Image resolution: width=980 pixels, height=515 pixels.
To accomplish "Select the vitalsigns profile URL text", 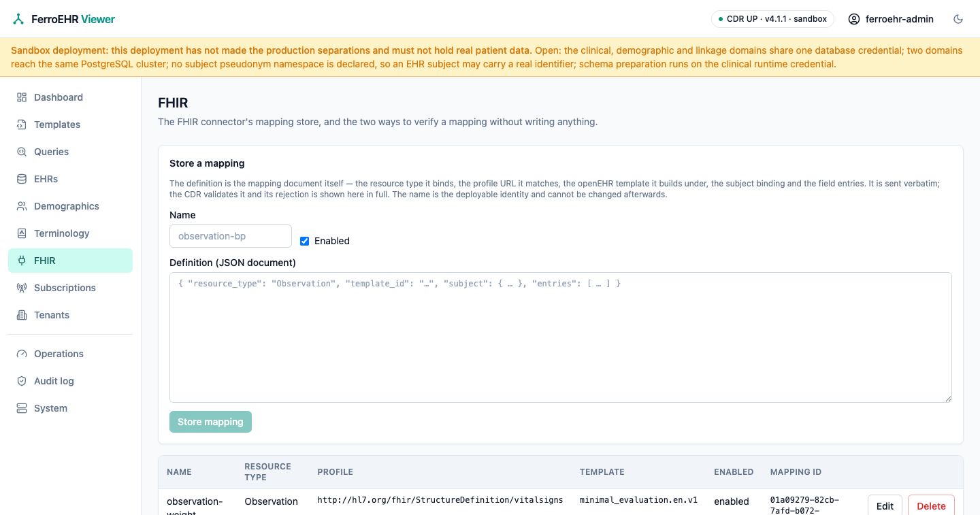I will coord(440,500).
